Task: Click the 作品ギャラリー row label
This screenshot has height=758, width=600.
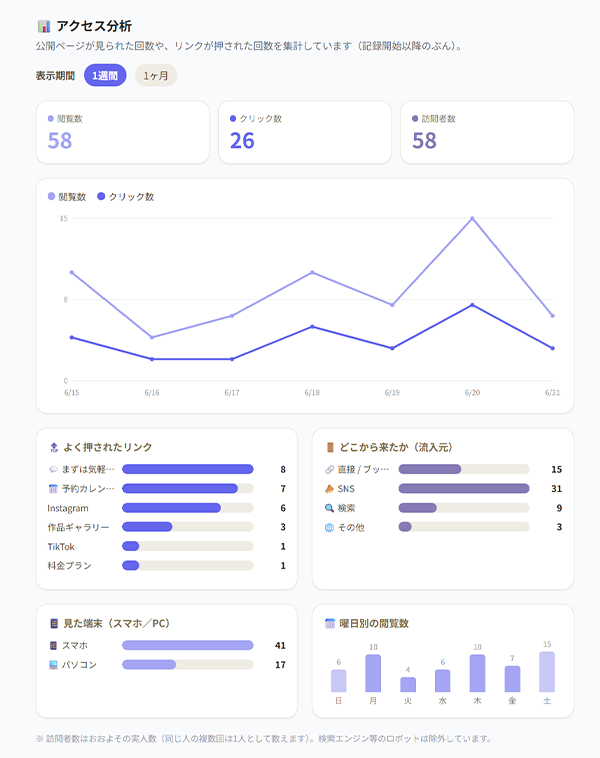Action: pyautogui.click(x=78, y=527)
